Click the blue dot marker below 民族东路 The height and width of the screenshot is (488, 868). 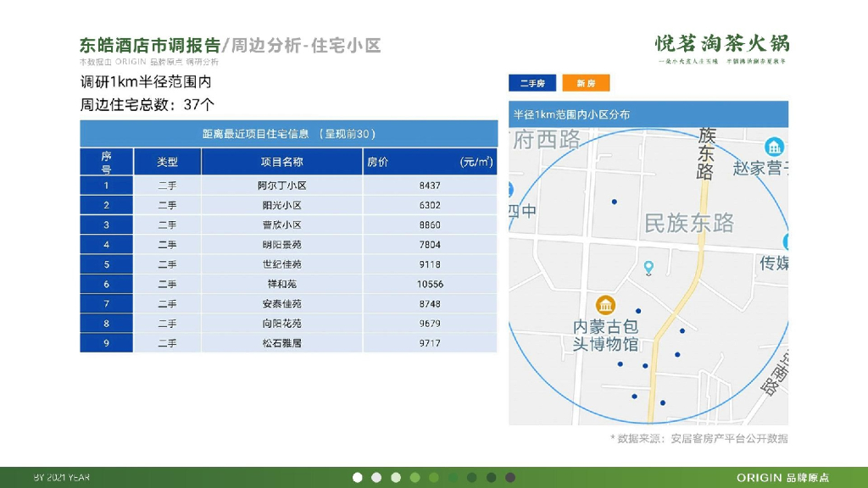coord(682,330)
